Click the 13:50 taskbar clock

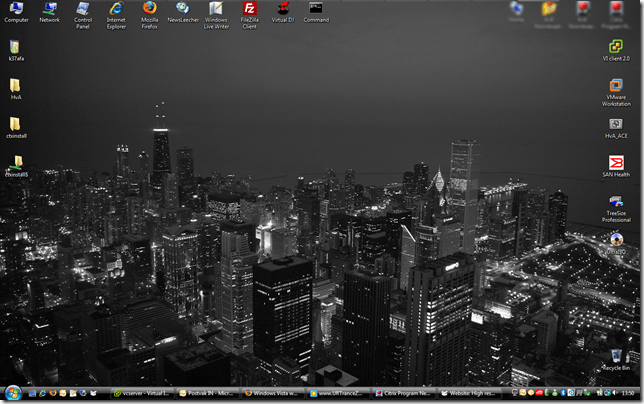pyautogui.click(x=628, y=393)
